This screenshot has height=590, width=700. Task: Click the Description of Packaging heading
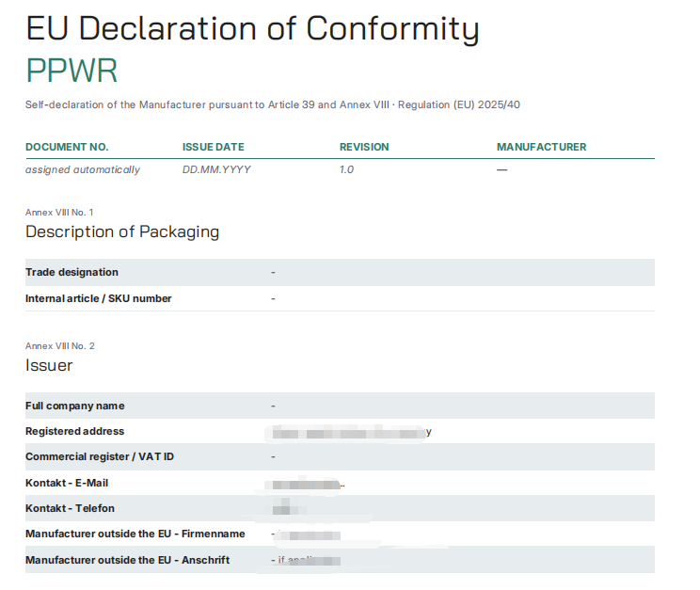pos(122,231)
